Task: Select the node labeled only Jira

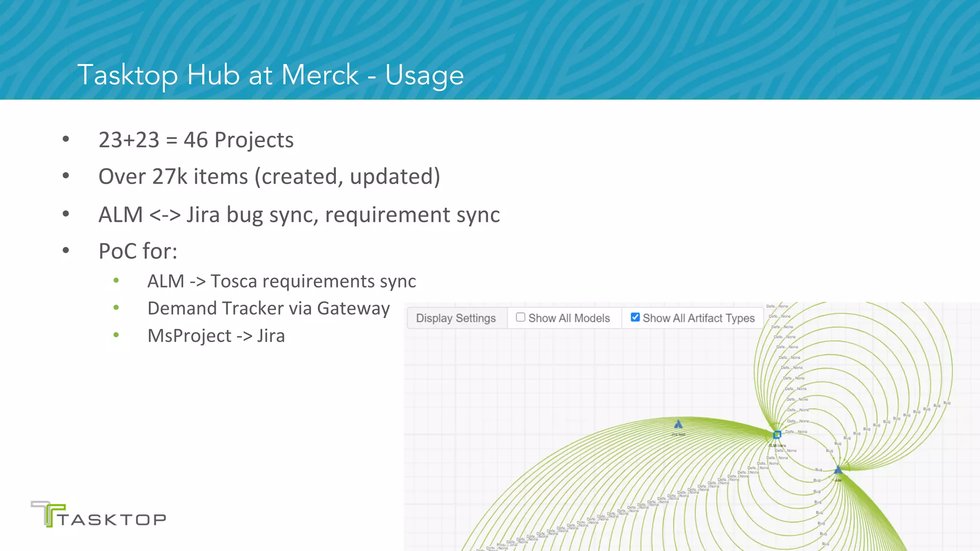Action: pos(838,471)
